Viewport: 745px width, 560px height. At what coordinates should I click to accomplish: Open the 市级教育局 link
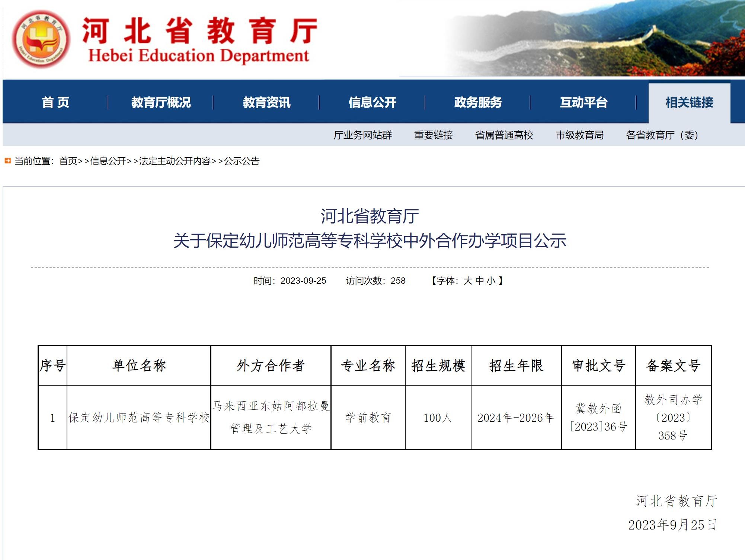(x=579, y=135)
